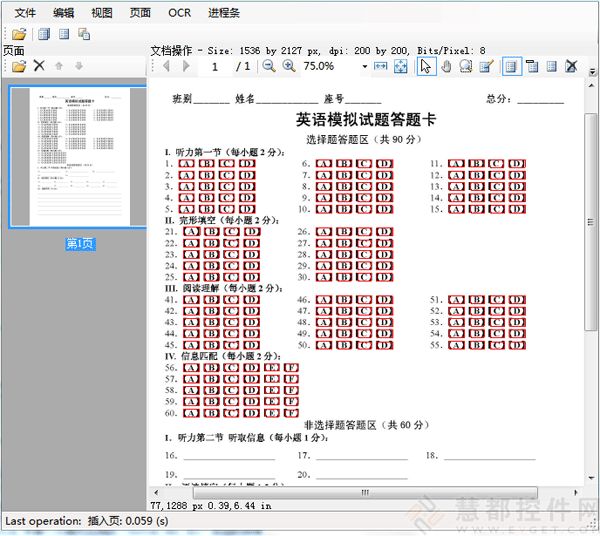Click the fit to page icon

coord(400,66)
